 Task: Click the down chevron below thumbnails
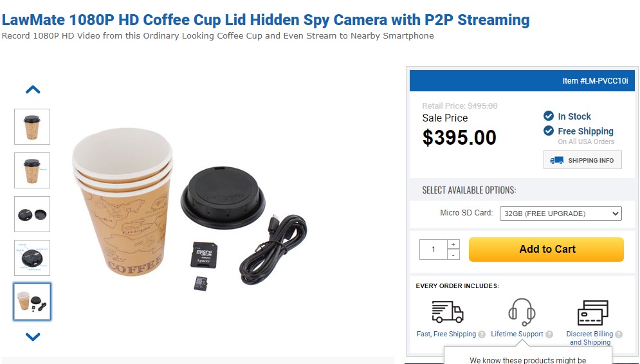click(33, 336)
